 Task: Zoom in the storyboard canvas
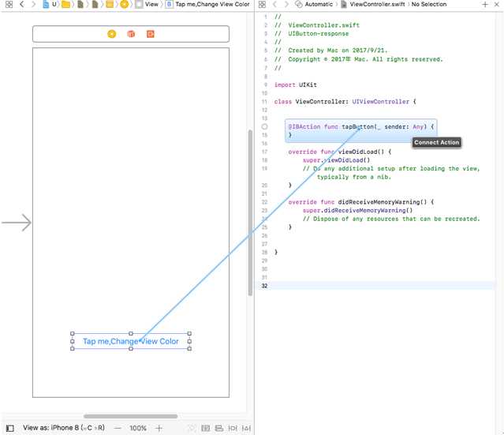click(x=159, y=428)
